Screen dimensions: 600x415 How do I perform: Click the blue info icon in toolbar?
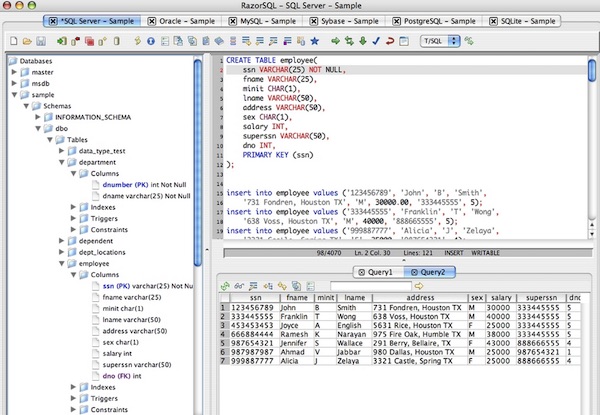point(150,41)
